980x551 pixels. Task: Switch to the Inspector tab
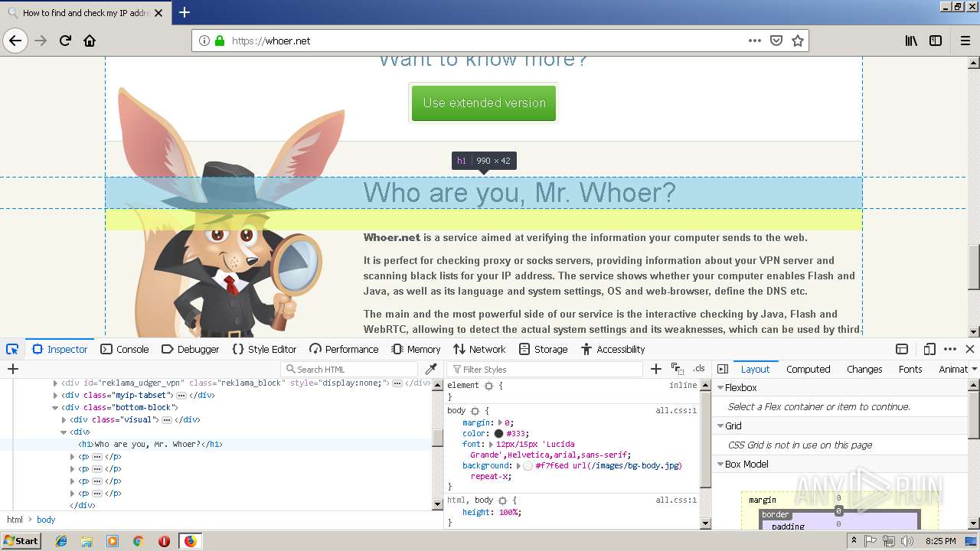tap(60, 349)
